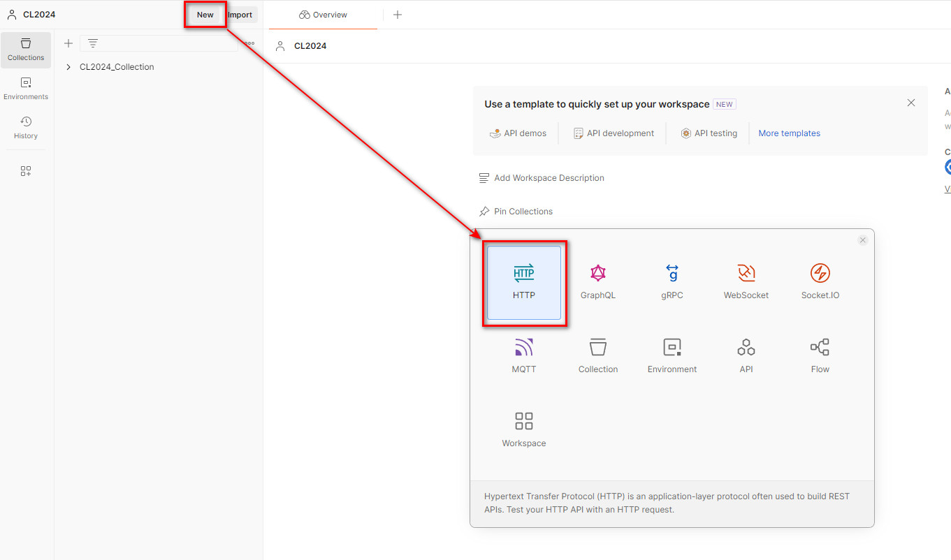This screenshot has width=951, height=560.
Task: Open the collections more options menu
Action: point(249,43)
